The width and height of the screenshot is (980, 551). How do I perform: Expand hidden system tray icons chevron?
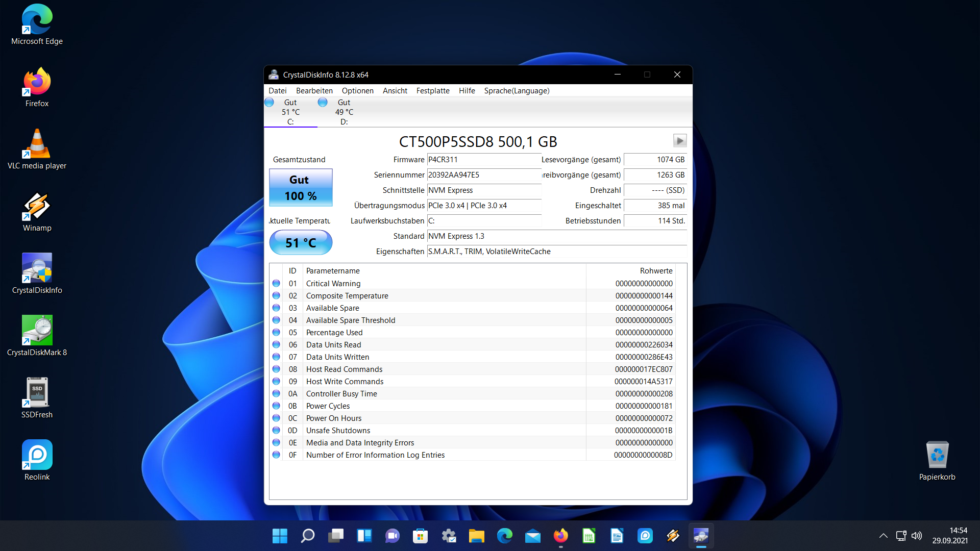point(883,536)
